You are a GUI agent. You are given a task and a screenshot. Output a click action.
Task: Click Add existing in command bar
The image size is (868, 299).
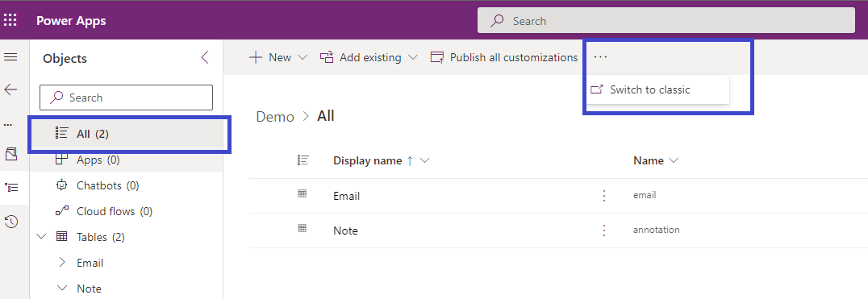pyautogui.click(x=361, y=57)
